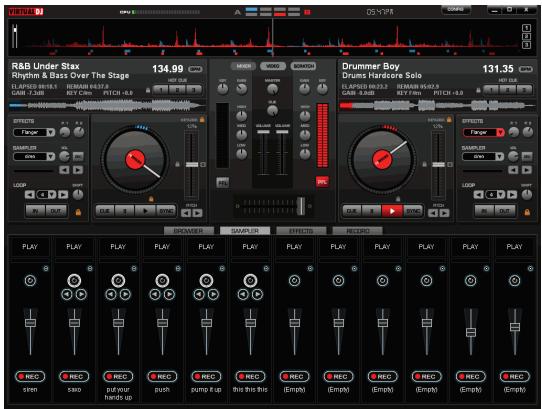Play the pump it up sample pad
The image size is (542, 409).
coord(206,247)
